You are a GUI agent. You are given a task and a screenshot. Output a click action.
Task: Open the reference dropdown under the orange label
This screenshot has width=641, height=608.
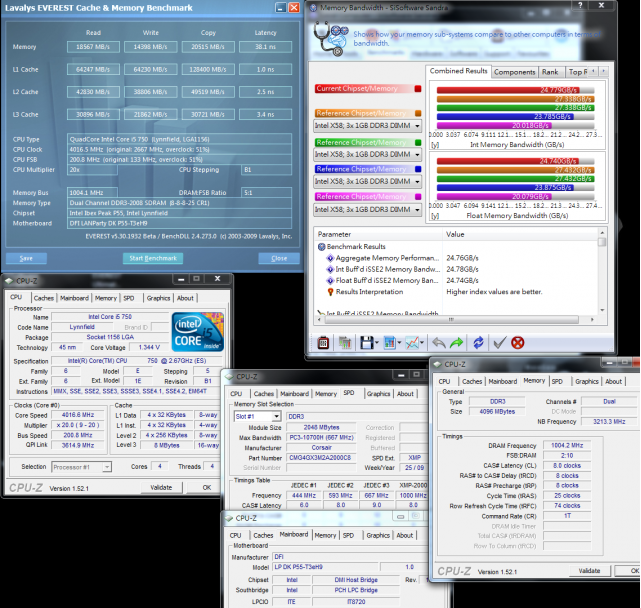pos(368,126)
